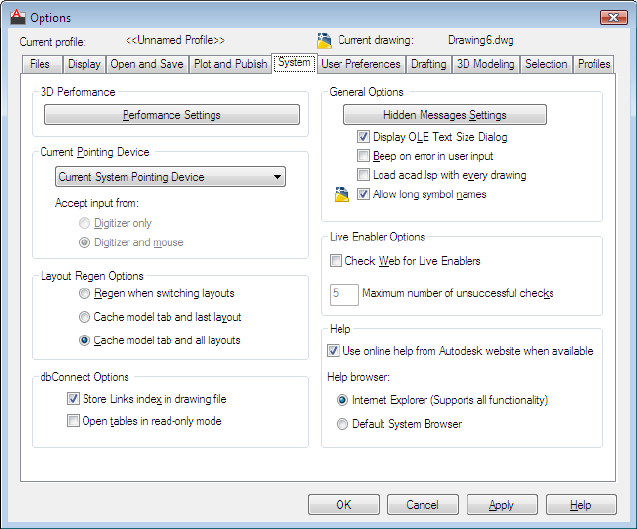The height and width of the screenshot is (529, 637).
Task: Toggle Display OLE Text Size Dialog checkbox
Action: 364,137
